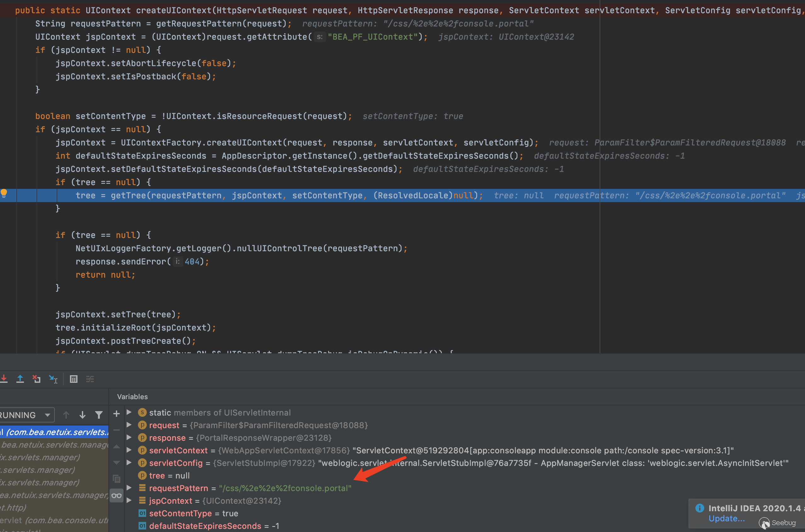The width and height of the screenshot is (805, 532).
Task: Click Run to Cursor icon
Action: pyautogui.click(x=53, y=379)
